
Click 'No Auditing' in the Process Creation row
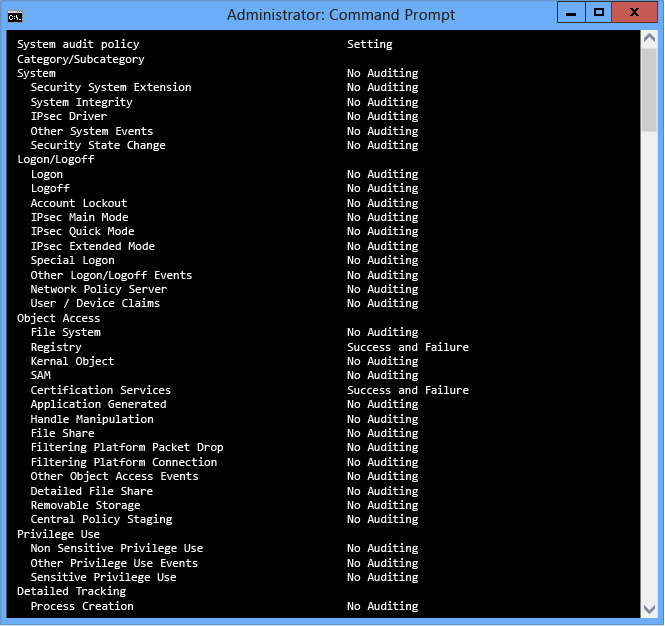[x=383, y=606]
